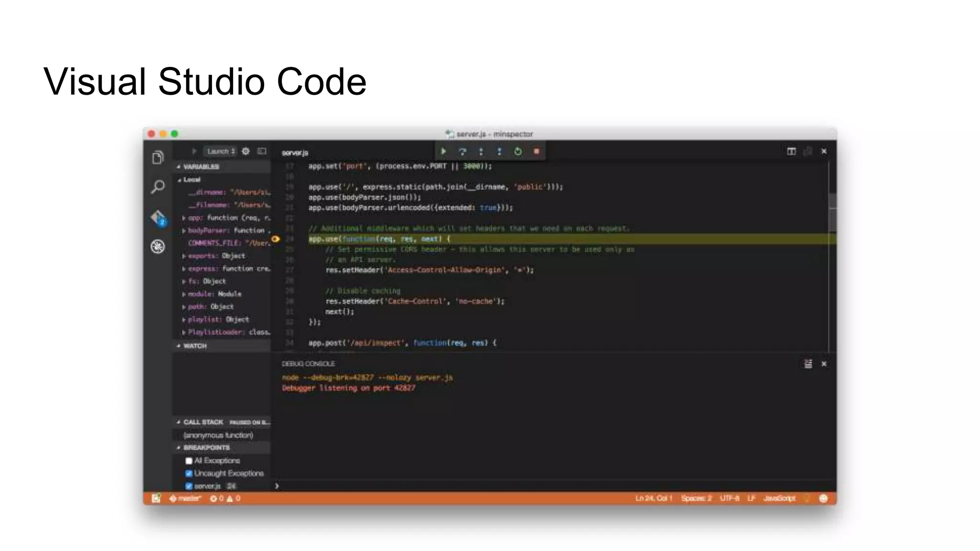Expand the module variable
This screenshot has width=980, height=551.
click(184, 294)
